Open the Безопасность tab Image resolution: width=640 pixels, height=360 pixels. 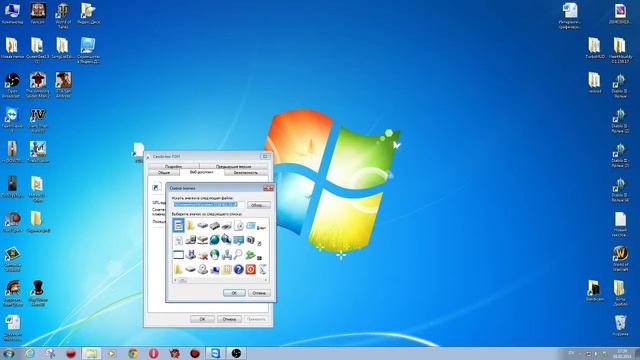[246, 173]
